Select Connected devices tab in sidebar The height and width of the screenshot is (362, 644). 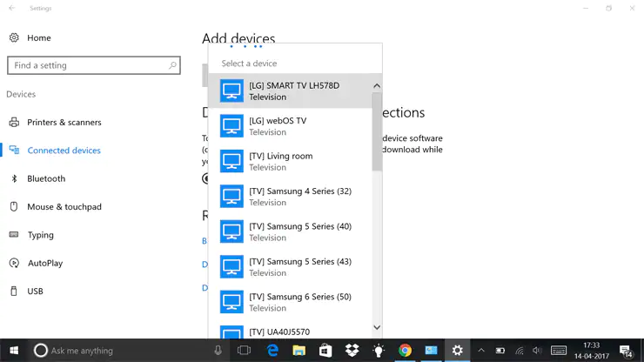point(64,151)
